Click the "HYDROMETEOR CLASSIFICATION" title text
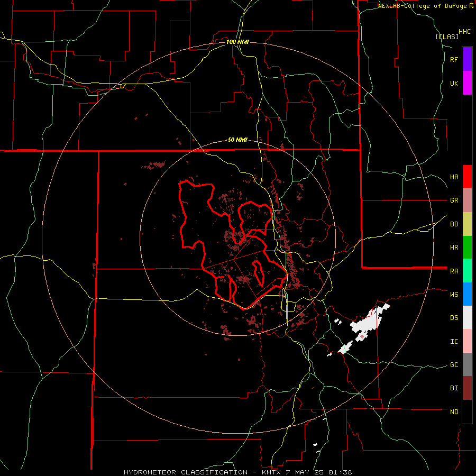Screen dimensions: 476x476 point(186,472)
